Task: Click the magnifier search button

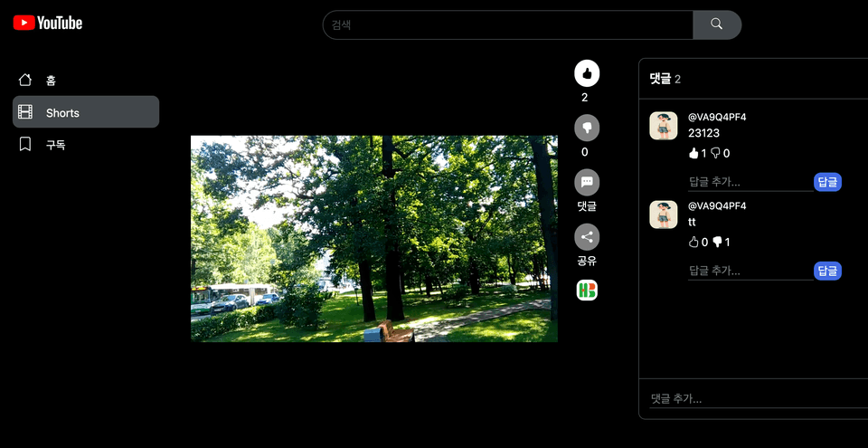Action: (717, 24)
